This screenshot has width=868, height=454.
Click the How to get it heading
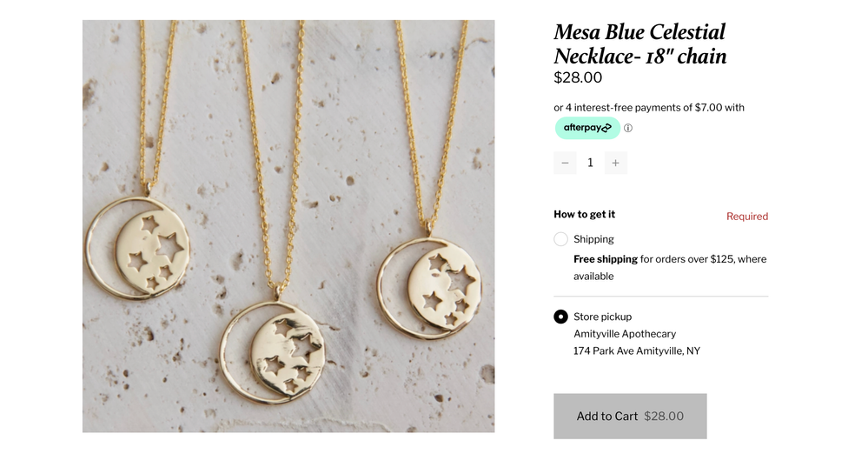click(584, 214)
